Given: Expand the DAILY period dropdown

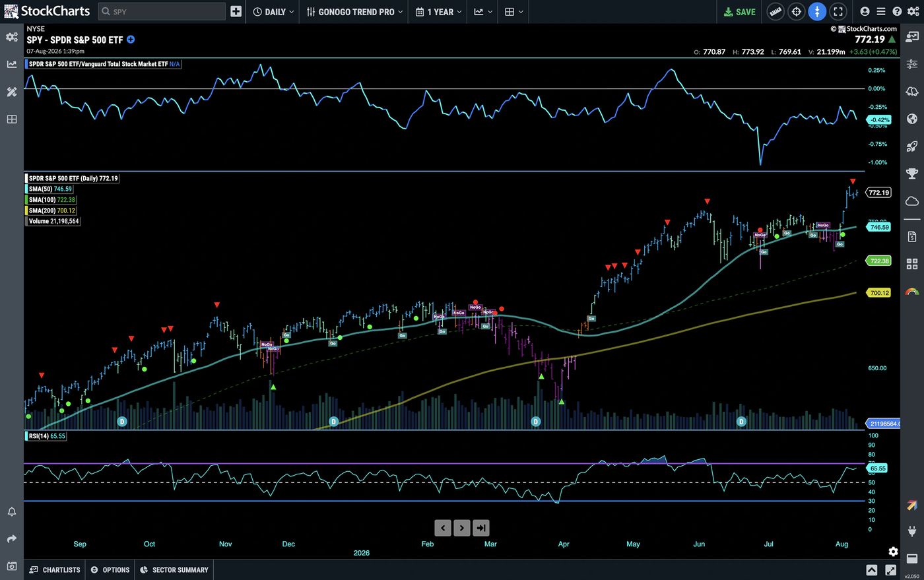Looking at the screenshot, I should 273,12.
